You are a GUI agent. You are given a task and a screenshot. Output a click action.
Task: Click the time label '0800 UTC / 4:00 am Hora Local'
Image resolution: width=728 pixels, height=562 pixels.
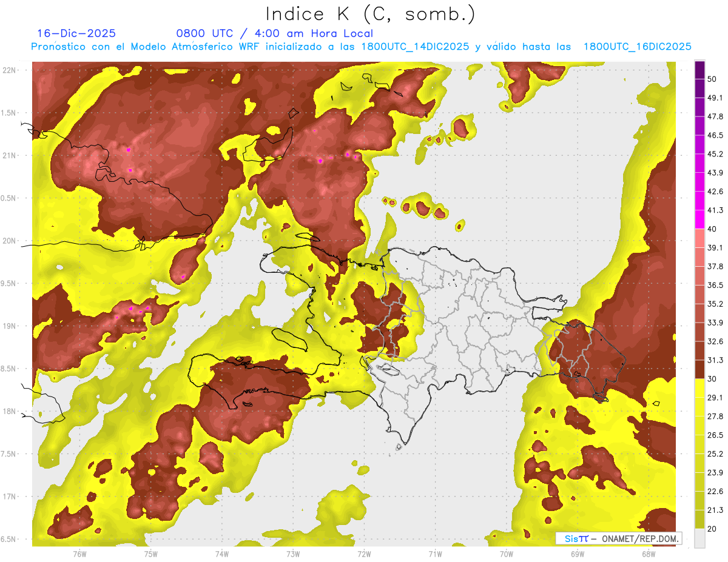[274, 33]
